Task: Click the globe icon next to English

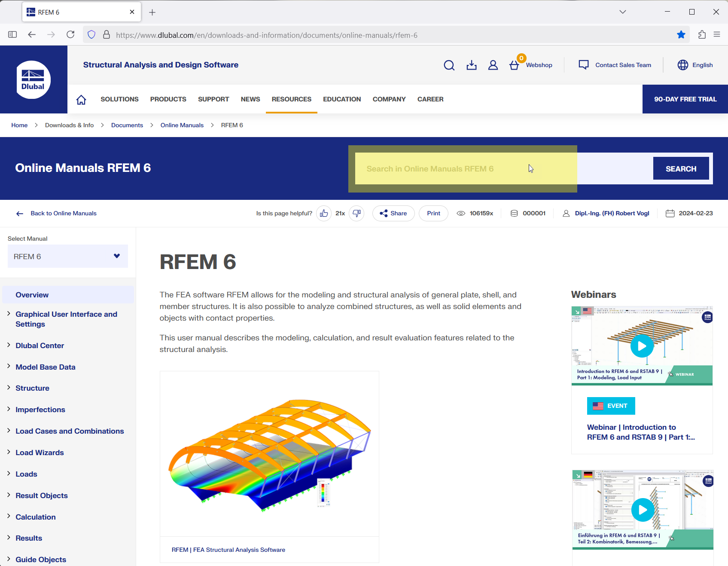Action: click(682, 65)
